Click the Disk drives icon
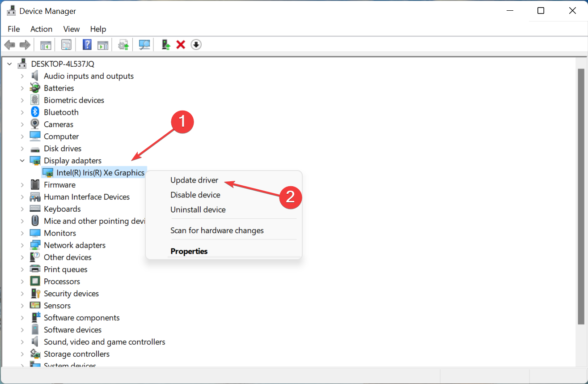 (35, 149)
